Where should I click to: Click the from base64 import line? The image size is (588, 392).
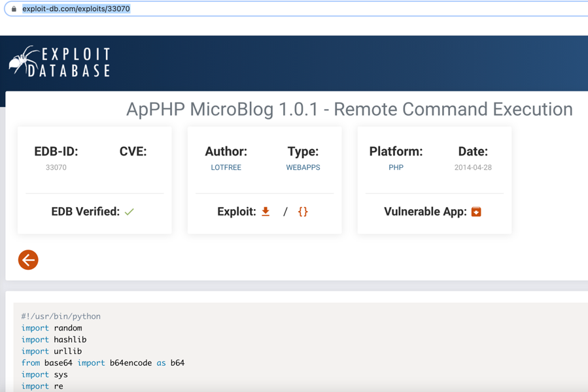(x=103, y=363)
